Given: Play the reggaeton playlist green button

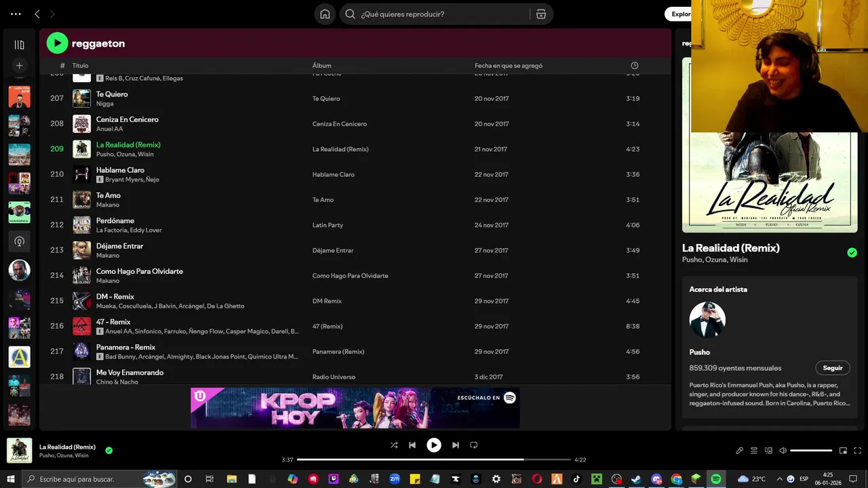Looking at the screenshot, I should (57, 43).
